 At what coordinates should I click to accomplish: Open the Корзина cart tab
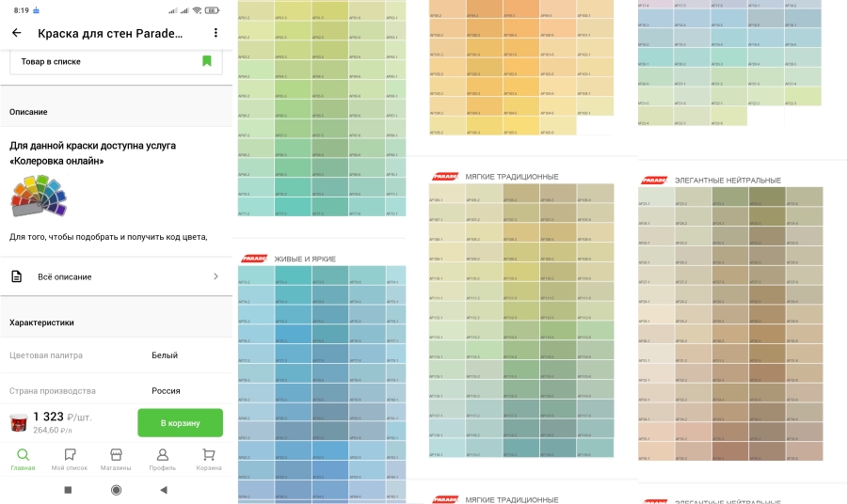[x=209, y=460]
